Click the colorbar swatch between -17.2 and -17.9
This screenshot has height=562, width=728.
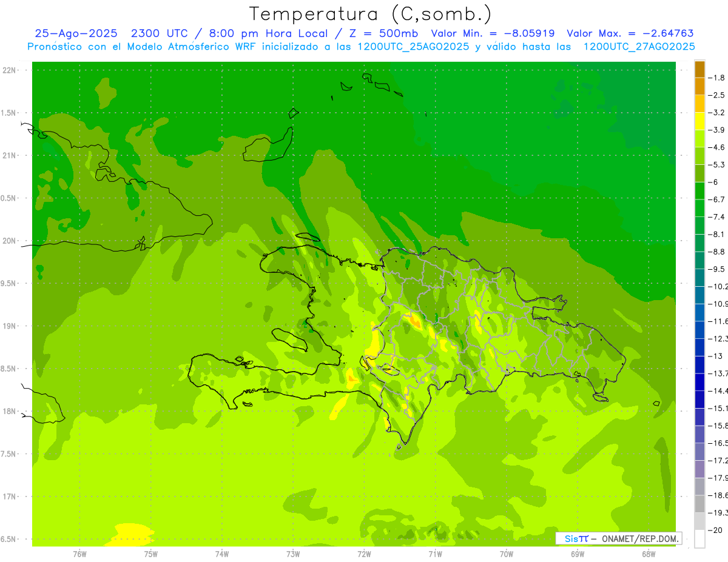(x=699, y=469)
